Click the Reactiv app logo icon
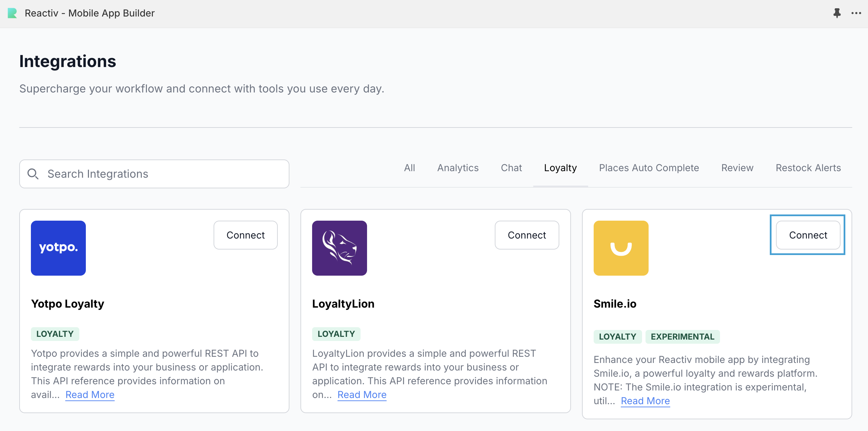The width and height of the screenshot is (868, 431). [x=12, y=13]
